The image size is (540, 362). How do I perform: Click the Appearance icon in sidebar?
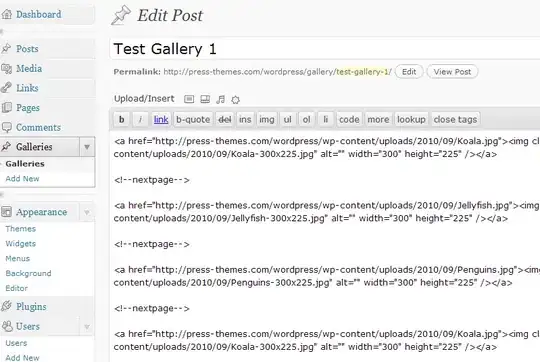[x=6, y=212]
